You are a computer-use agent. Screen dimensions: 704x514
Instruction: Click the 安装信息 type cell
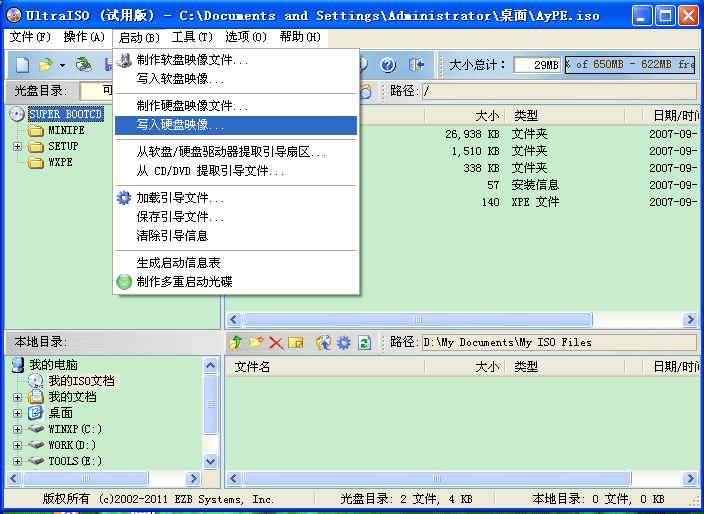point(535,185)
